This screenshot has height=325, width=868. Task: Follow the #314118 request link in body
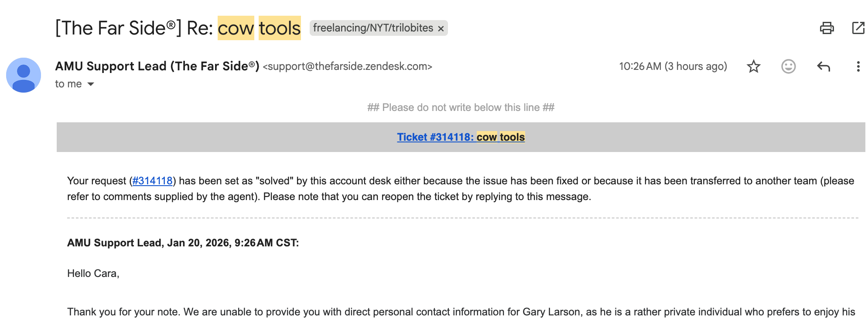pyautogui.click(x=152, y=181)
